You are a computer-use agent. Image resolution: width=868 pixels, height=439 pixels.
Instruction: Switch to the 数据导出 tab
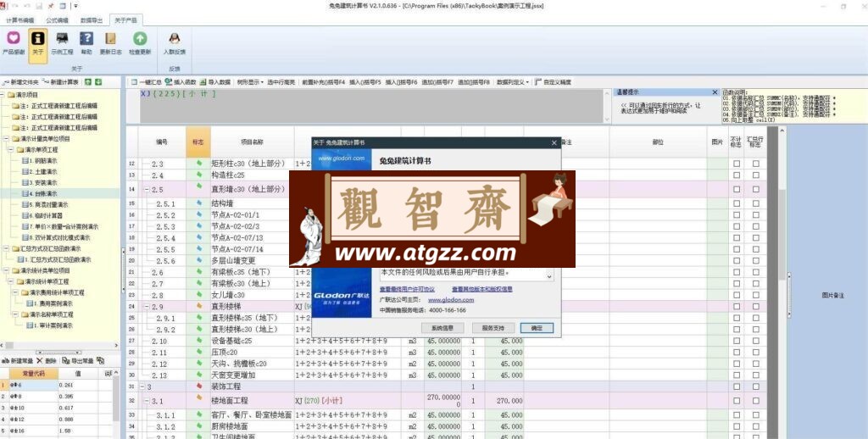(x=92, y=20)
